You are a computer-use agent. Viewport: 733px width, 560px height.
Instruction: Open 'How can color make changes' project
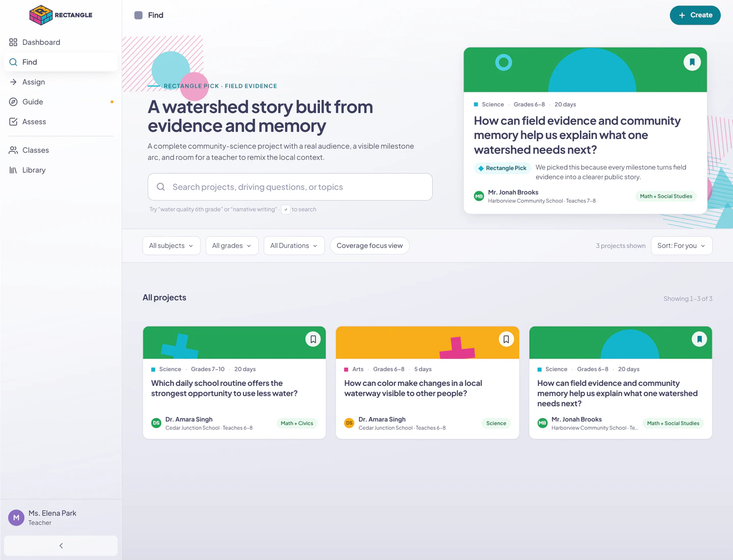click(x=413, y=388)
